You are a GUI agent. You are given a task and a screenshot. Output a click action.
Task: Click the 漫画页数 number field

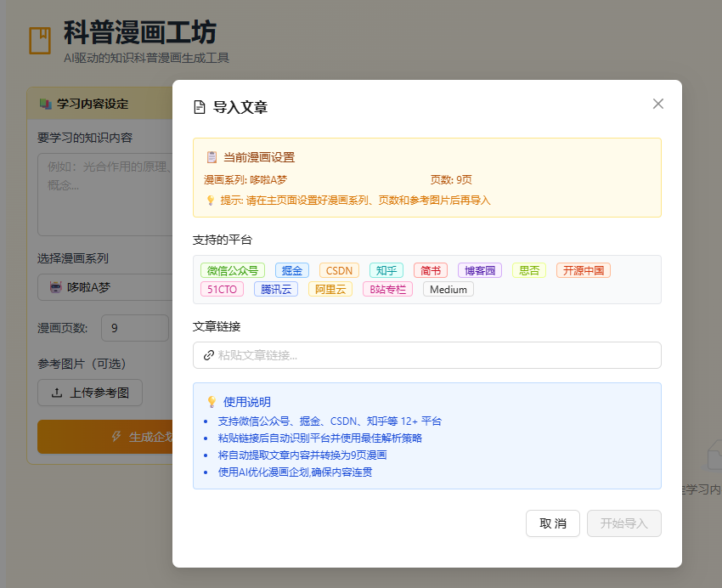[x=135, y=328]
